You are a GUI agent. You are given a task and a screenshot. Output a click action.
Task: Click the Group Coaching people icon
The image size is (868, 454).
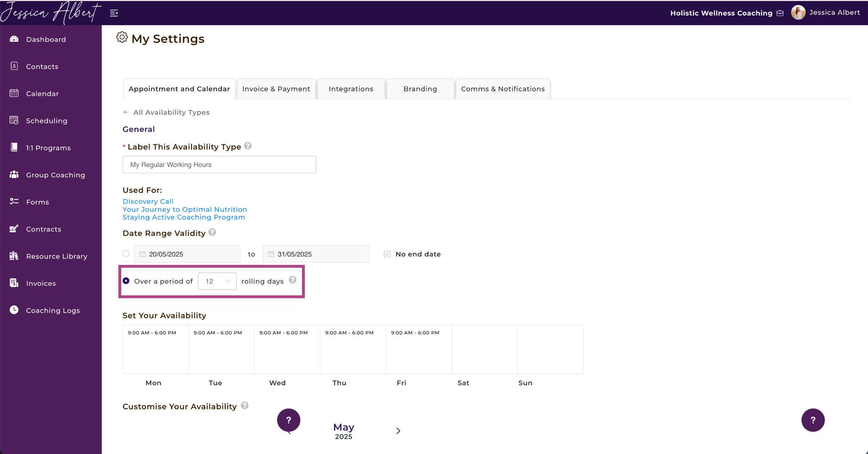(x=14, y=175)
